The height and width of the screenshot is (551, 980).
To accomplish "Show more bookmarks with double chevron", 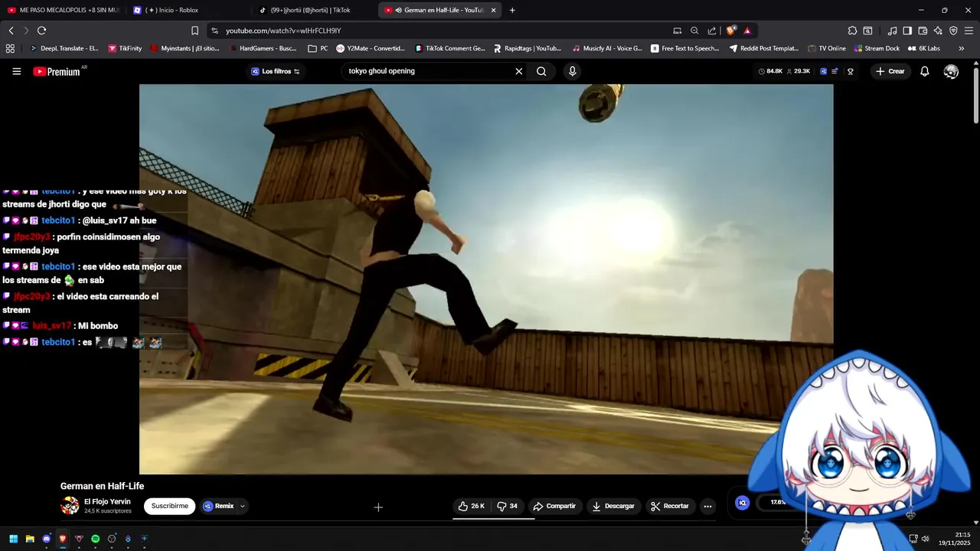I will tap(962, 48).
